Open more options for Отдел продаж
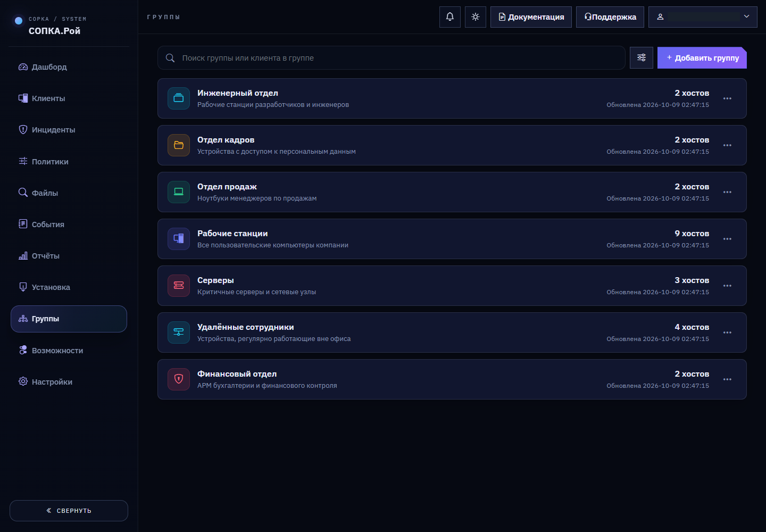 (727, 192)
